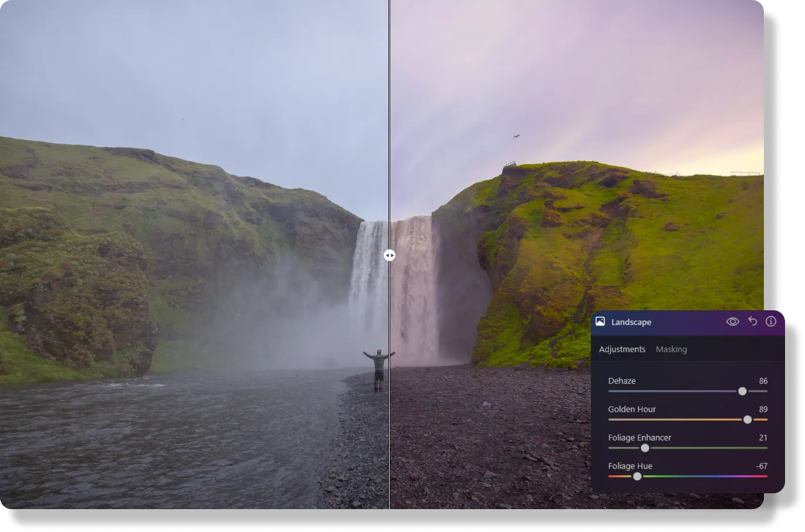Click the before/after split divider handle
The width and height of the screenshot is (805, 532).
click(390, 255)
